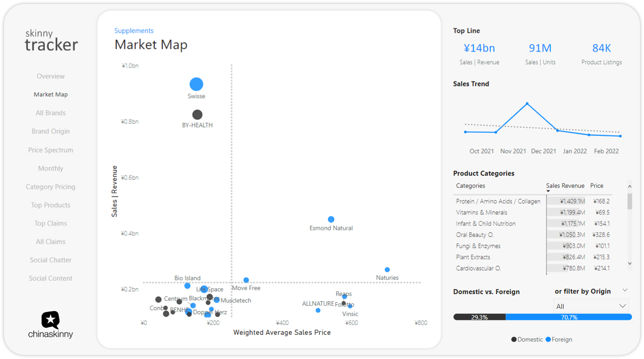Sort table by Price column

click(x=597, y=186)
